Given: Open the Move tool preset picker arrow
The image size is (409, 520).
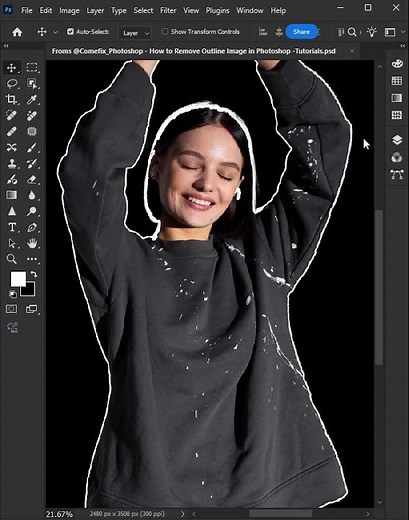Looking at the screenshot, I should point(55,32).
